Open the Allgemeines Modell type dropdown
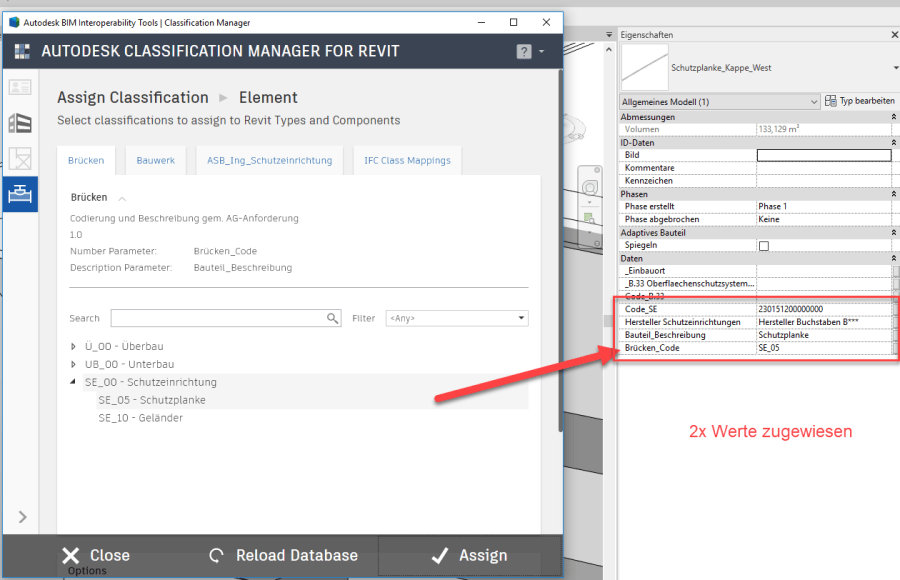 [x=720, y=102]
